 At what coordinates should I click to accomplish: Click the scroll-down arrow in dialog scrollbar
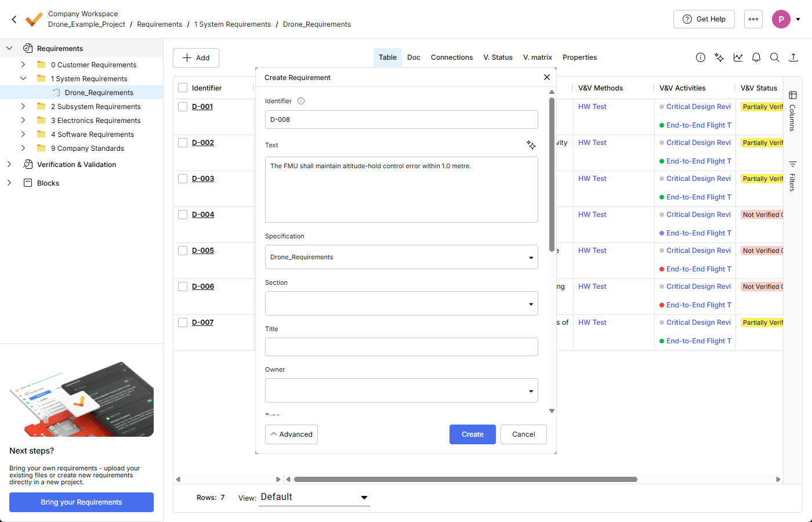point(552,411)
